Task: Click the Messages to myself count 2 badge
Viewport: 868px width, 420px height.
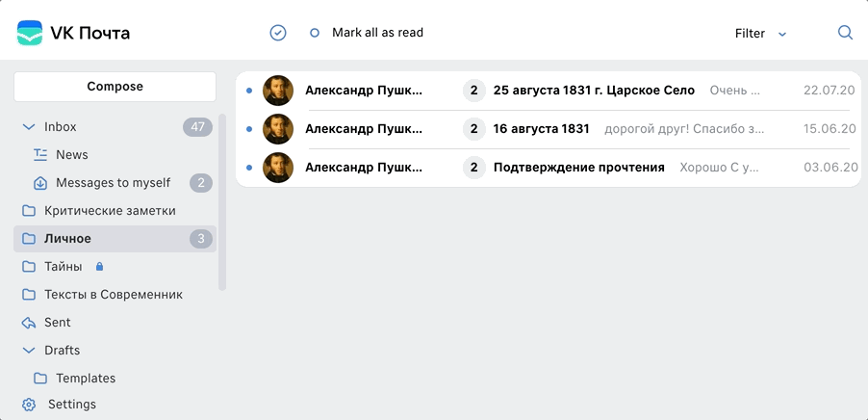Action: pos(201,183)
